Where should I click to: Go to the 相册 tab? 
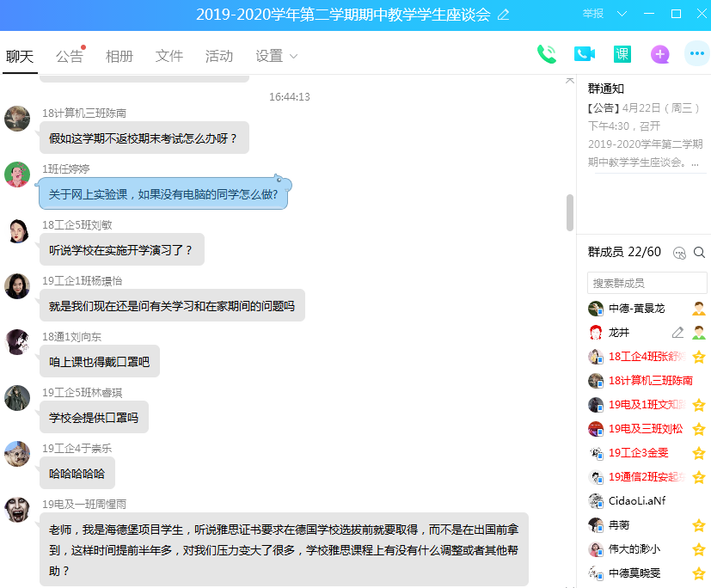[120, 56]
